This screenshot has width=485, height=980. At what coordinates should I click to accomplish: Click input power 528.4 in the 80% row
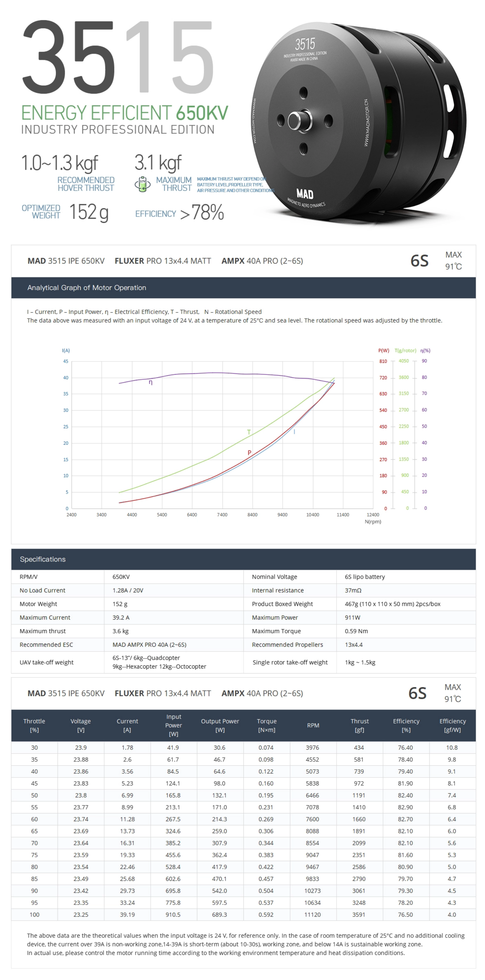173,867
